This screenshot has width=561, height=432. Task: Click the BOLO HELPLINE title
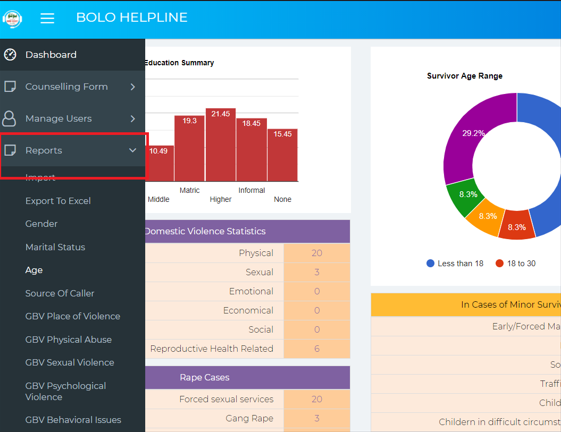click(x=132, y=18)
